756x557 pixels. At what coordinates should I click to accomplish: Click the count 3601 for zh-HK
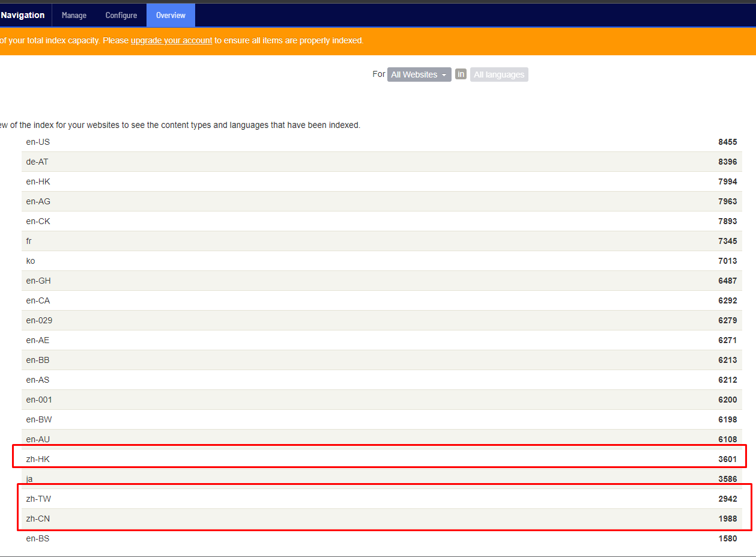pyautogui.click(x=727, y=459)
